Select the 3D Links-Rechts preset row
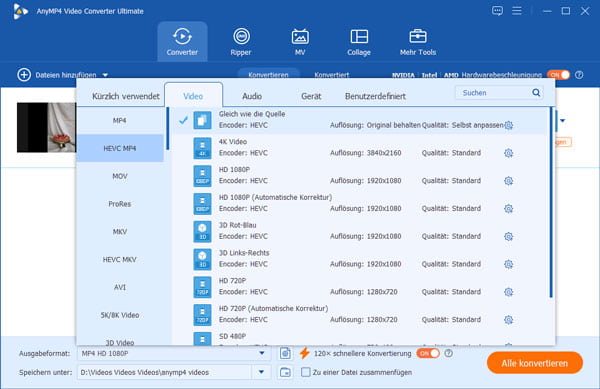 pos(359,259)
